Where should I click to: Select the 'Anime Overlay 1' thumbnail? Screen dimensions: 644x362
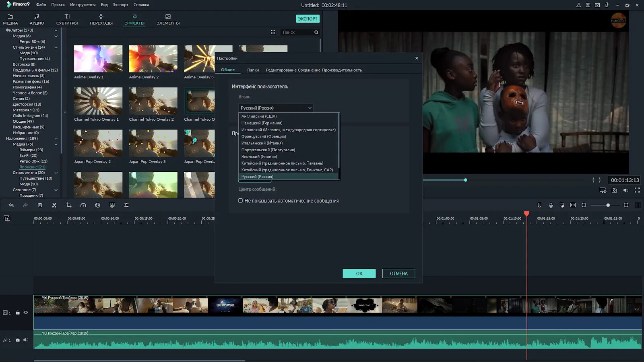(98, 59)
